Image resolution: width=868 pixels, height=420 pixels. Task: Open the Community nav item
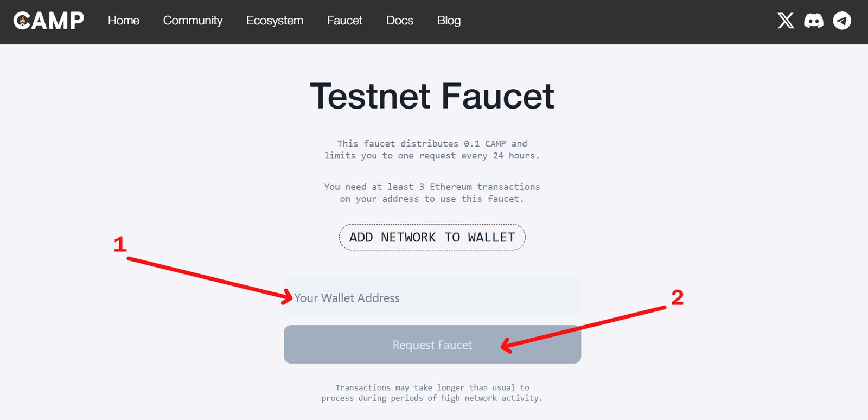[x=193, y=21]
